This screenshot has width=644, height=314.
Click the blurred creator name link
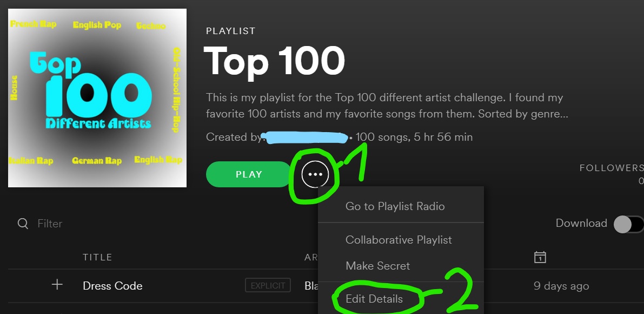click(x=307, y=137)
